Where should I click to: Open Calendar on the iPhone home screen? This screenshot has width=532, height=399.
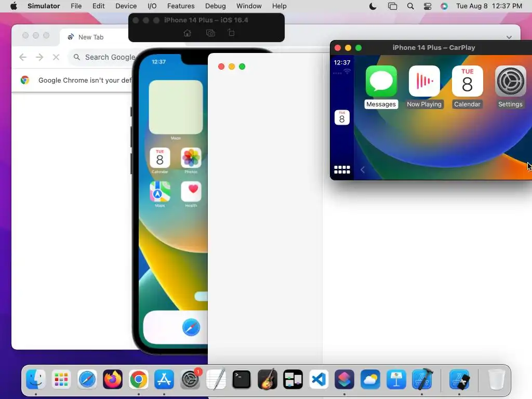click(160, 158)
